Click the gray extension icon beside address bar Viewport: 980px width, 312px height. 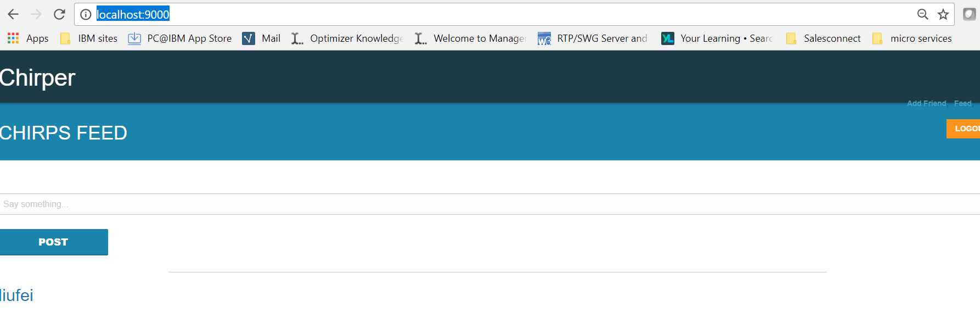pyautogui.click(x=969, y=14)
